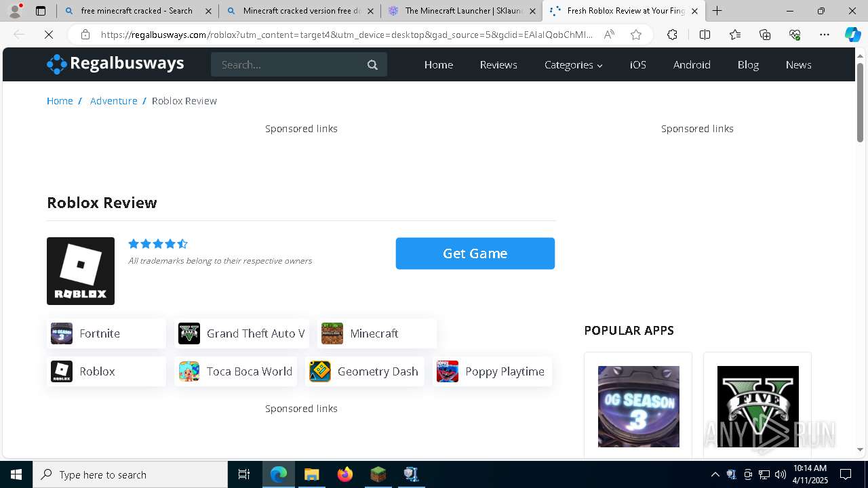This screenshot has width=868, height=488.
Task: Click the taskbar search box
Action: [130, 474]
